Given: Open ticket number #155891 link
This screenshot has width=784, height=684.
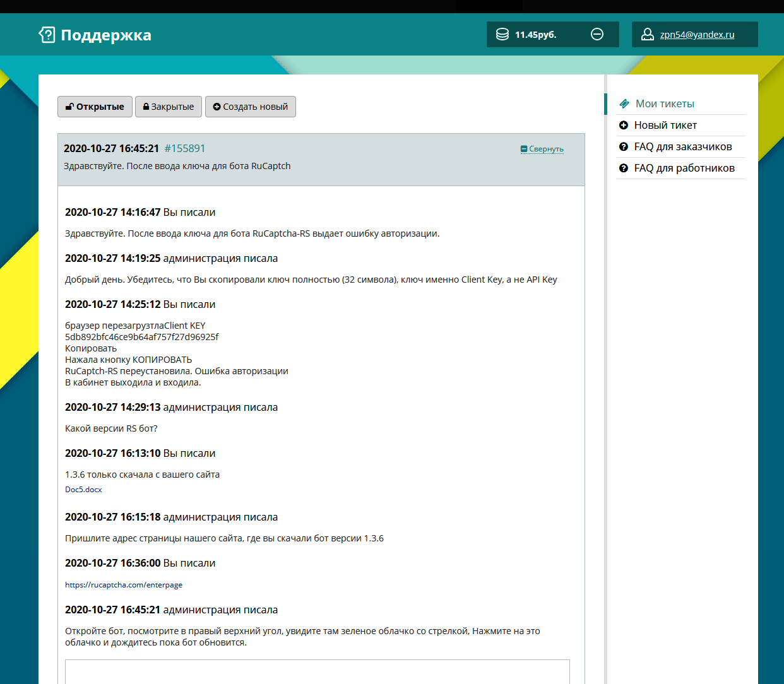Looking at the screenshot, I should pos(185,148).
